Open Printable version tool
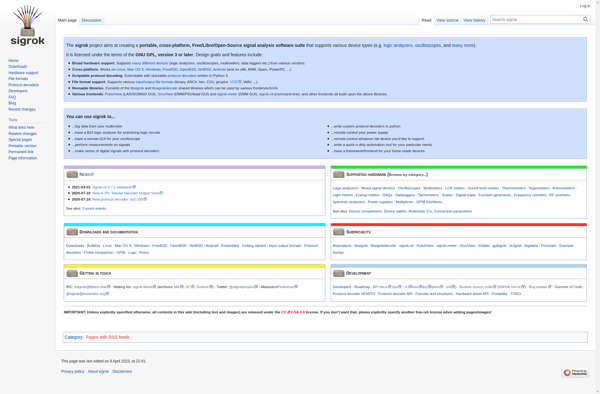This screenshot has height=394, width=600. [x=23, y=146]
